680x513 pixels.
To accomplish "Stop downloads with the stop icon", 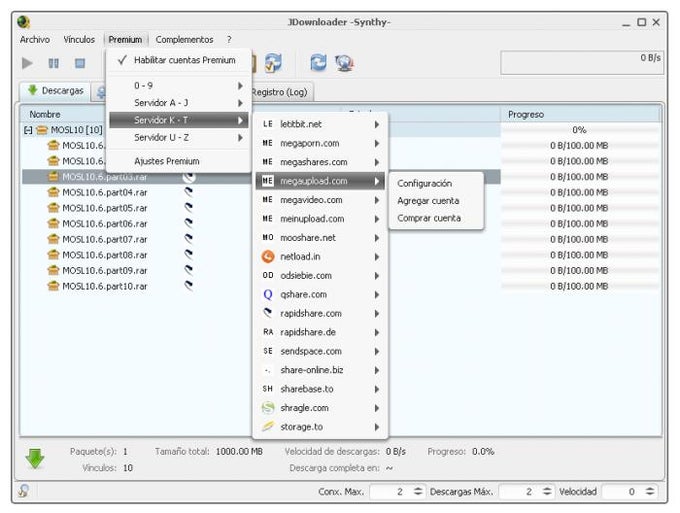I will click(x=80, y=63).
